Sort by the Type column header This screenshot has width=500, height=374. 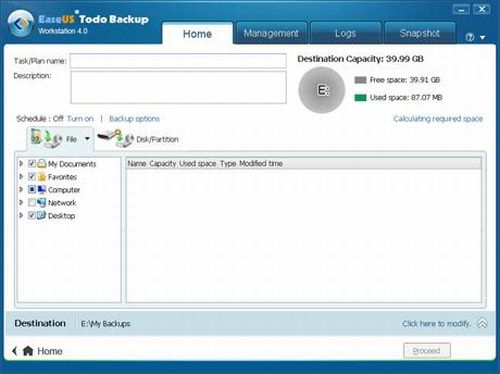coord(228,163)
